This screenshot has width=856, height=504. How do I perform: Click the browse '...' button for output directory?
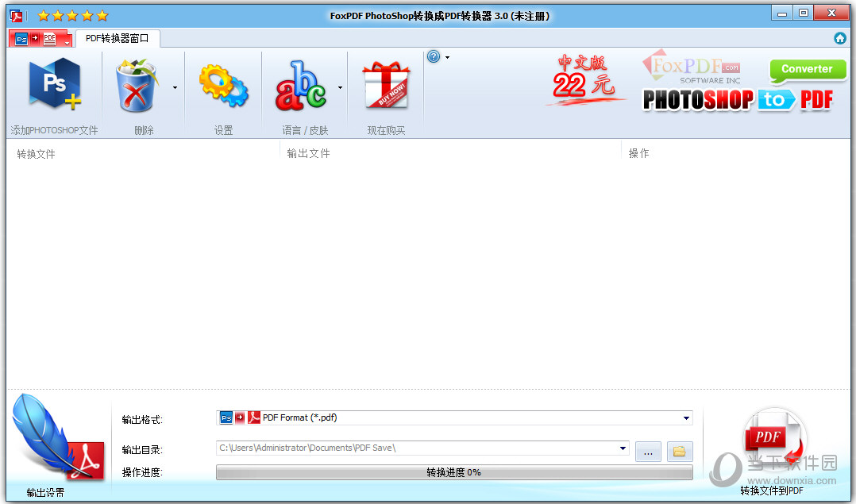coord(648,452)
